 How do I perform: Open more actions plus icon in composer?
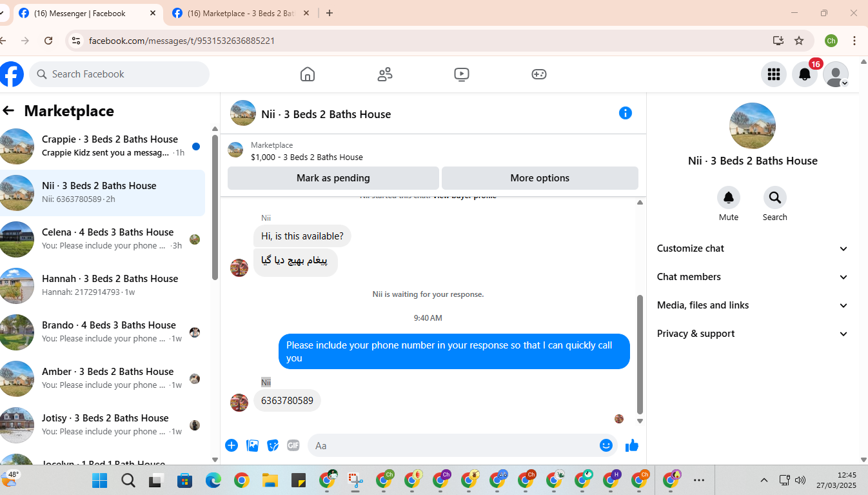232,445
